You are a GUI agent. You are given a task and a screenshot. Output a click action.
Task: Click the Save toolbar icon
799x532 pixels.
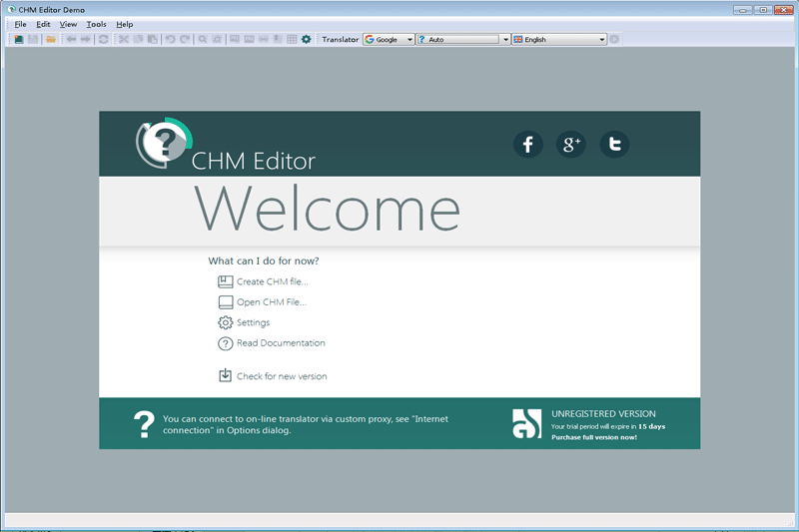pyautogui.click(x=33, y=39)
